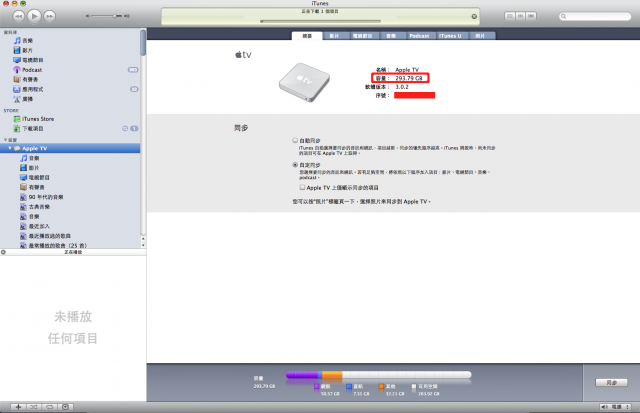Click the fast-forward (next track) button
The width and height of the screenshot is (640, 413).
pyautogui.click(x=50, y=16)
